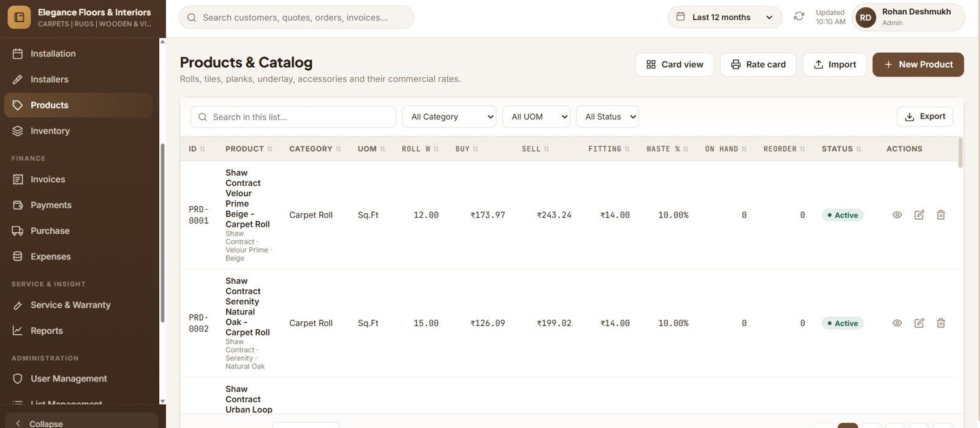This screenshot has height=428, width=980.
Task: Click the sidebar vertical scrollbar
Action: pyautogui.click(x=162, y=233)
